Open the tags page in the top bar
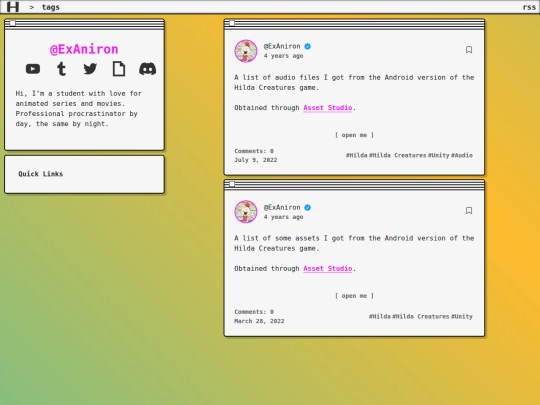Image resolution: width=540 pixels, height=405 pixels. point(51,7)
